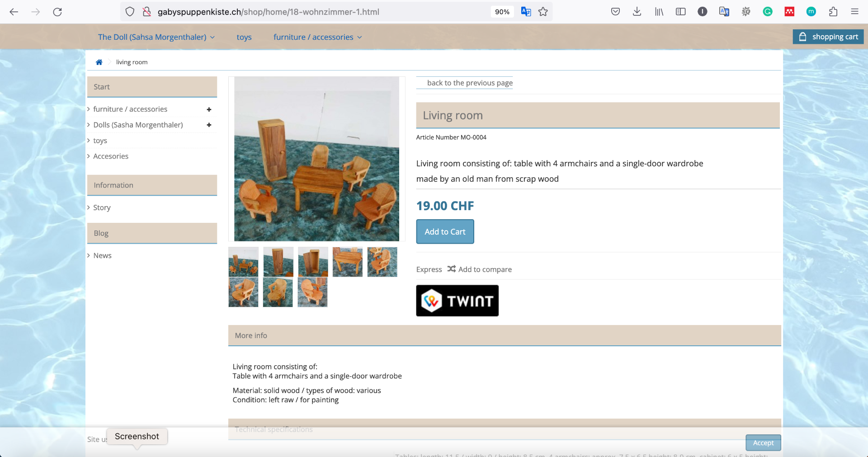Open the downloads panel
The width and height of the screenshot is (868, 457).
click(x=637, y=12)
